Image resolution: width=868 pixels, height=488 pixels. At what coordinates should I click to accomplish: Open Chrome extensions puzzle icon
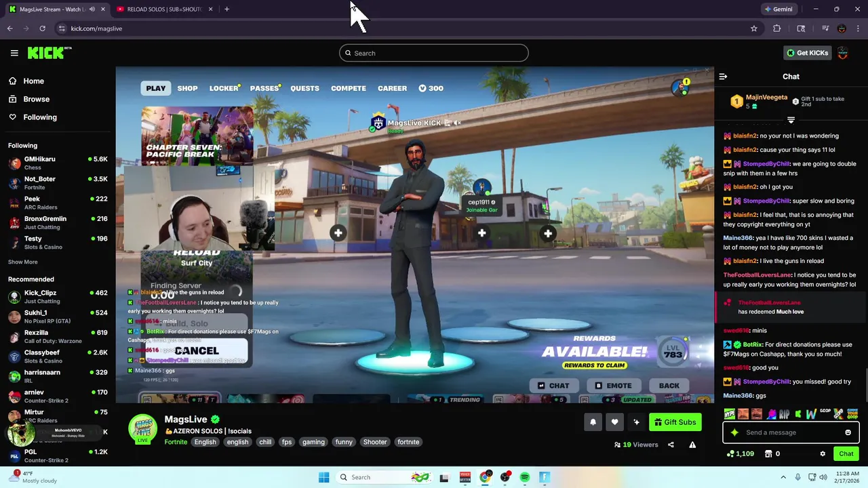point(777,28)
